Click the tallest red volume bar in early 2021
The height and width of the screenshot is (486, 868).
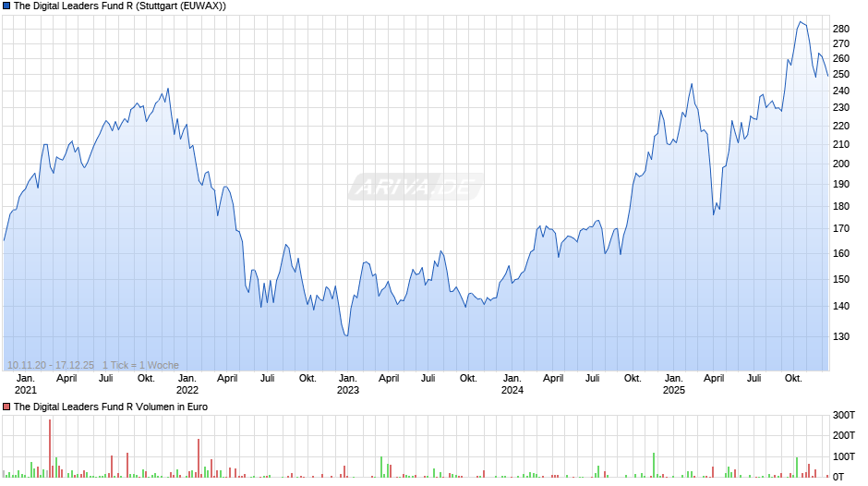pyautogui.click(x=50, y=448)
